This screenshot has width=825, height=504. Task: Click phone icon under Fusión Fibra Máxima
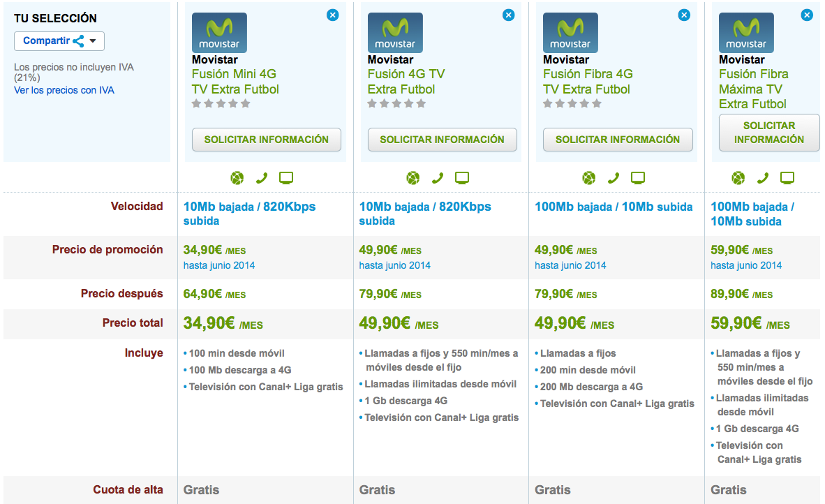coord(762,178)
